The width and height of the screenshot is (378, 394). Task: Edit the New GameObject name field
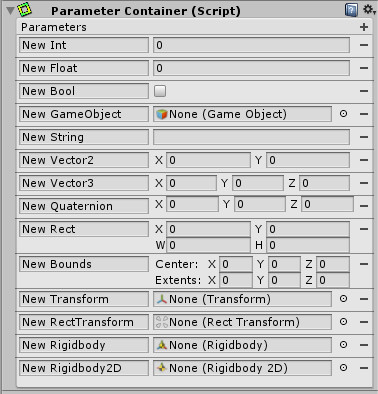[84, 114]
